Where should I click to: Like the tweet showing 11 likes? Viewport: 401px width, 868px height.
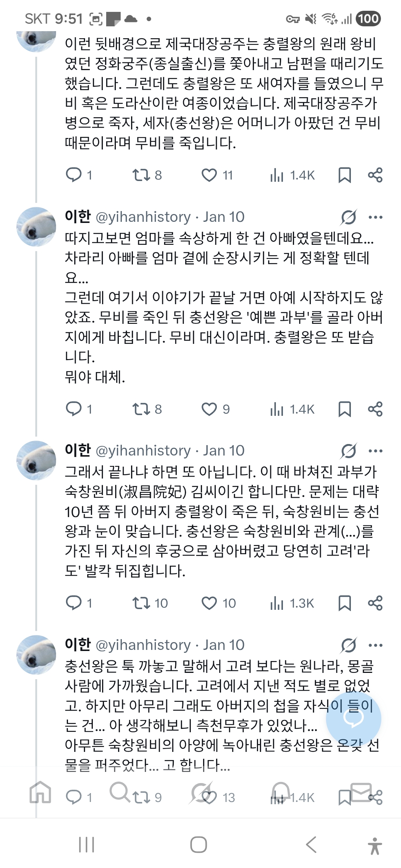[x=209, y=175]
